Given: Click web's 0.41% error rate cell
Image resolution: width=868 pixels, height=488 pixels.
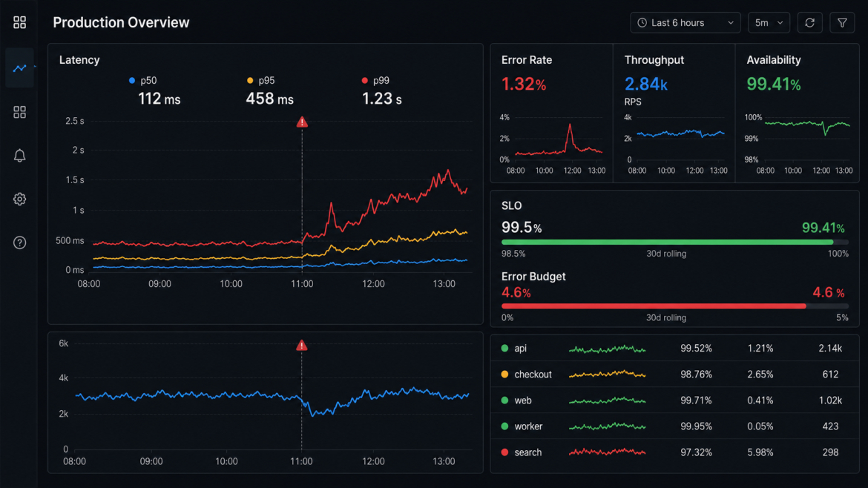Looking at the screenshot, I should pyautogui.click(x=760, y=400).
